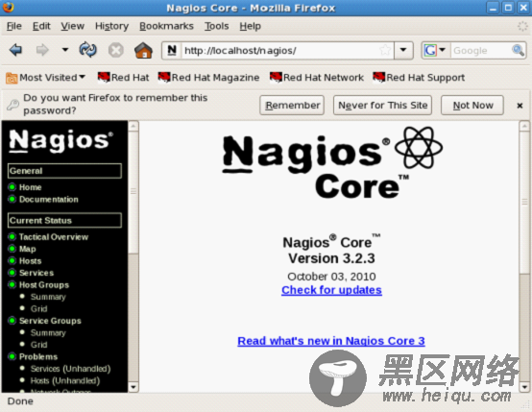Image resolution: width=532 pixels, height=412 pixels.
Task: Open the Service Groups link
Action: (x=50, y=321)
